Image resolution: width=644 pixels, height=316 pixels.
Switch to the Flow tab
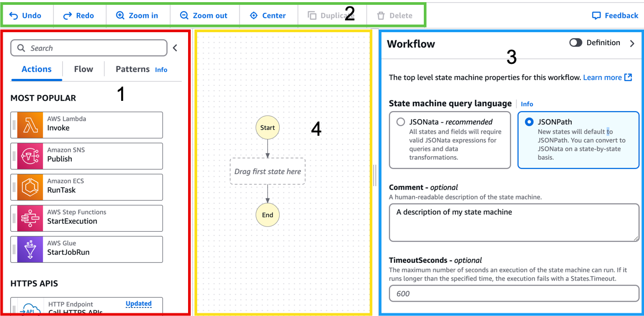(84, 69)
